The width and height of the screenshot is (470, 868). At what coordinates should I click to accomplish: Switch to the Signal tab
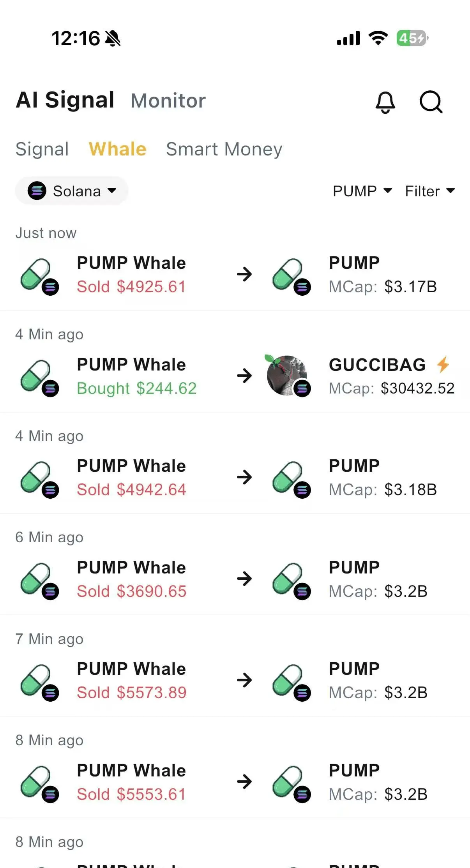pos(42,149)
